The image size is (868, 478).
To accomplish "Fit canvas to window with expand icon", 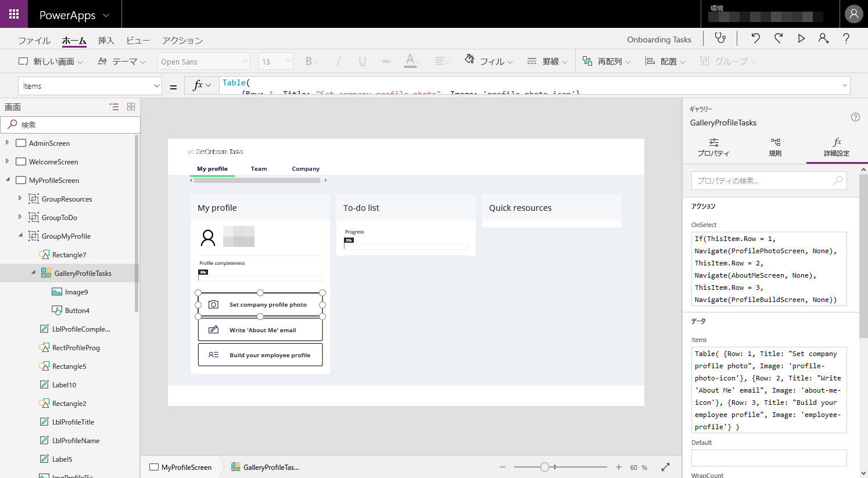I will point(666,467).
